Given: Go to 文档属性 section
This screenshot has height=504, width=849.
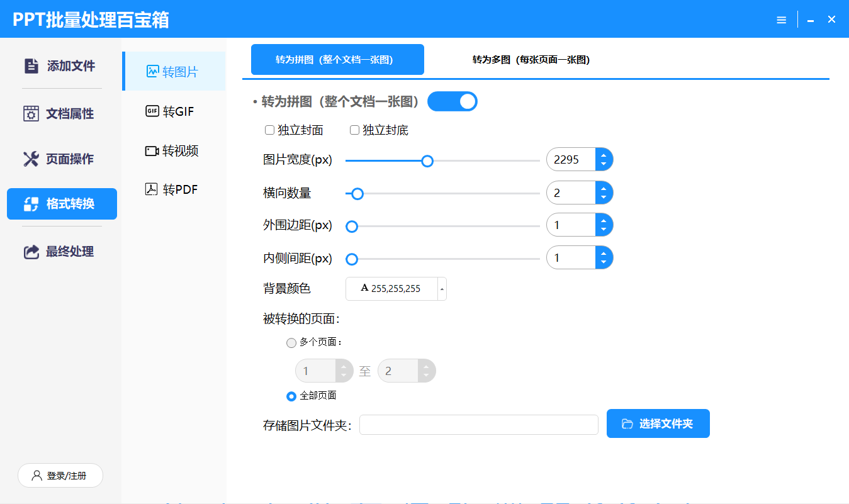Looking at the screenshot, I should pyautogui.click(x=62, y=114).
